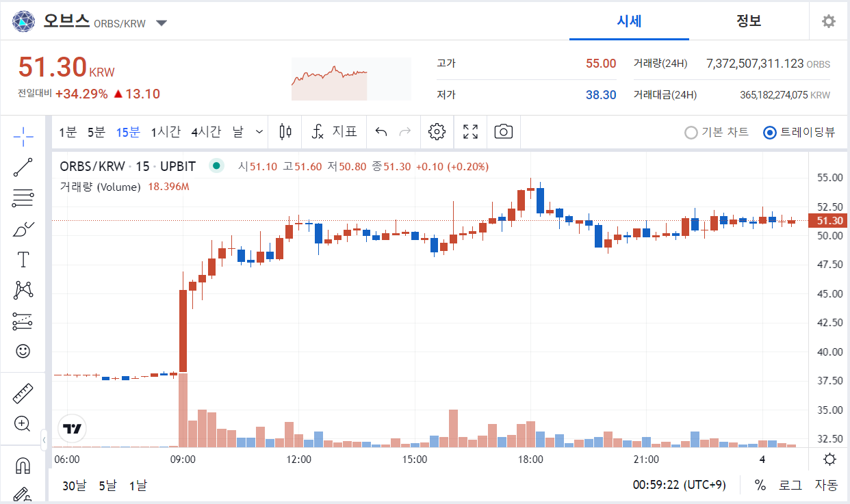Screen dimensions: 850x504
Task: Select the 1시간 interval
Action: click(166, 132)
